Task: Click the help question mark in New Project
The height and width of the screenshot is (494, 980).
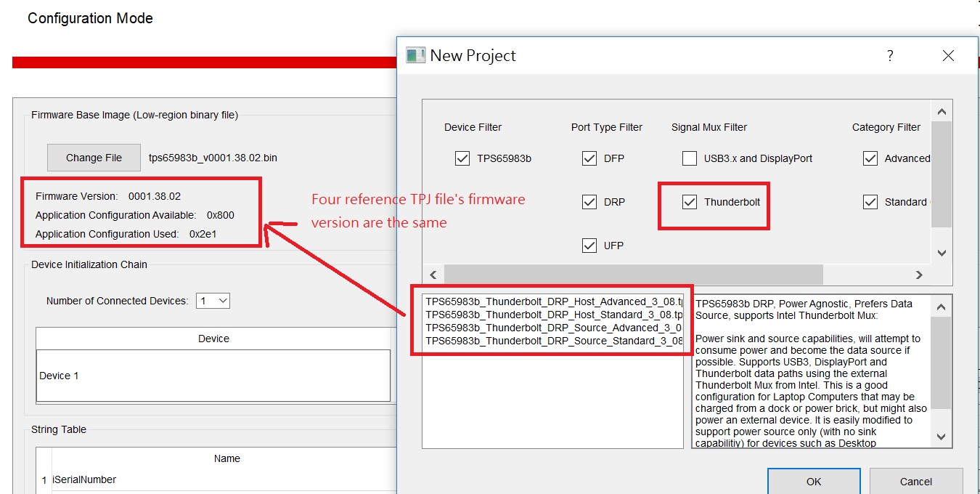Action: pos(890,55)
